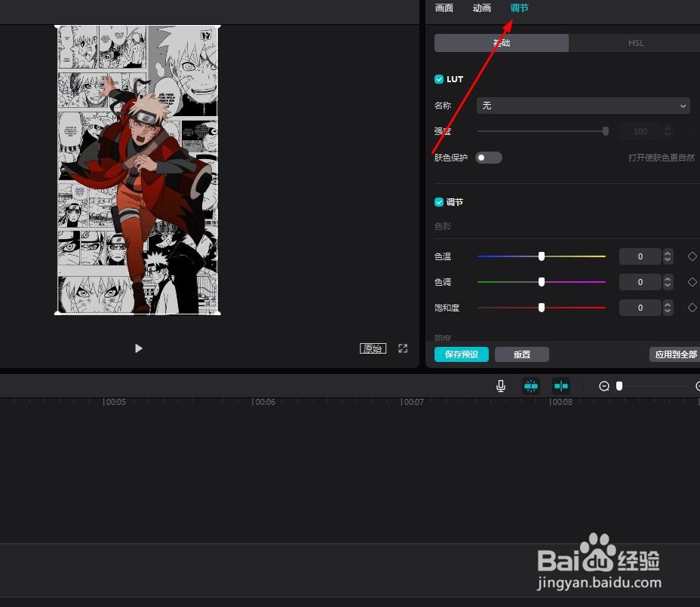Step the 色调 value stepper
Viewport: 700px width, 607px height.
(x=668, y=281)
